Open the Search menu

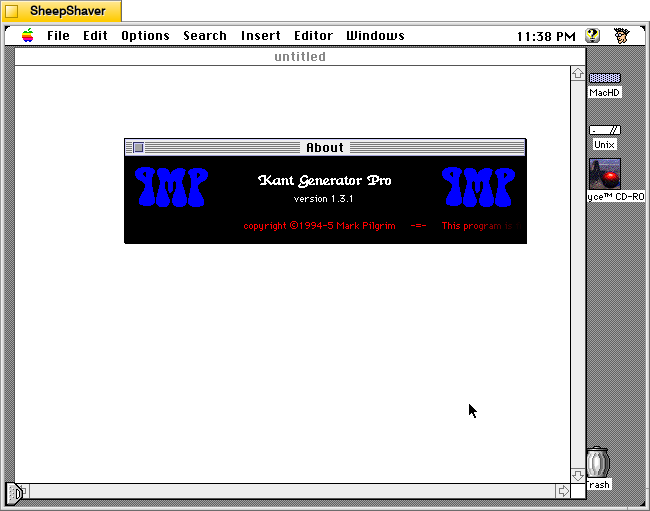pyautogui.click(x=205, y=36)
